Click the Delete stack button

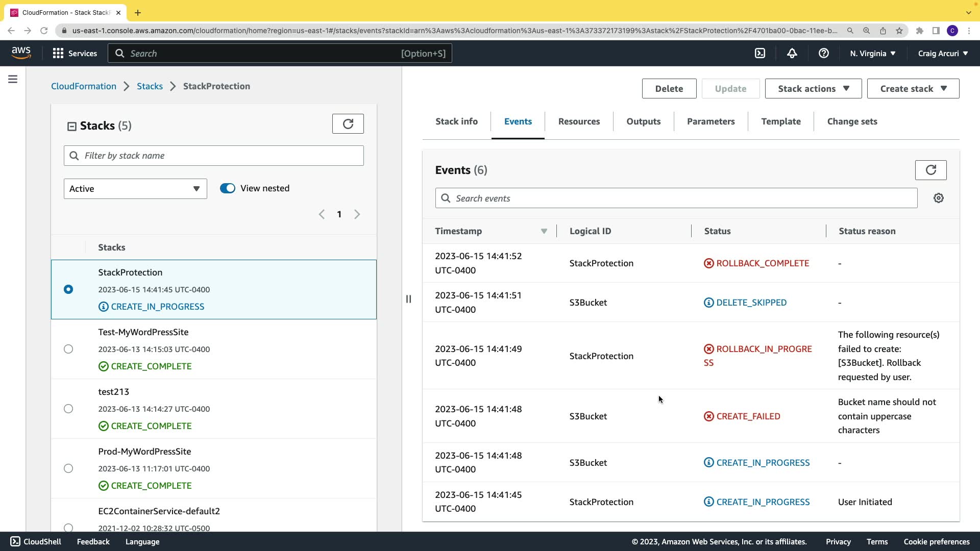[x=669, y=89]
